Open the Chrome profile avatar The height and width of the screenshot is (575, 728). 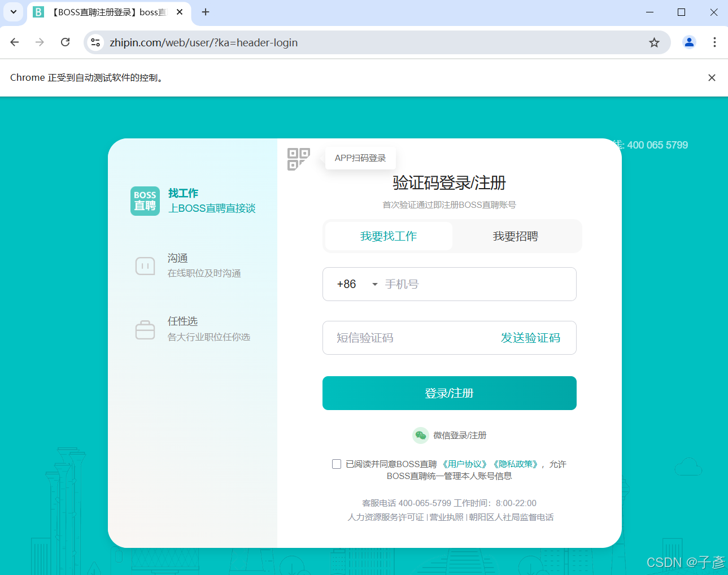689,42
